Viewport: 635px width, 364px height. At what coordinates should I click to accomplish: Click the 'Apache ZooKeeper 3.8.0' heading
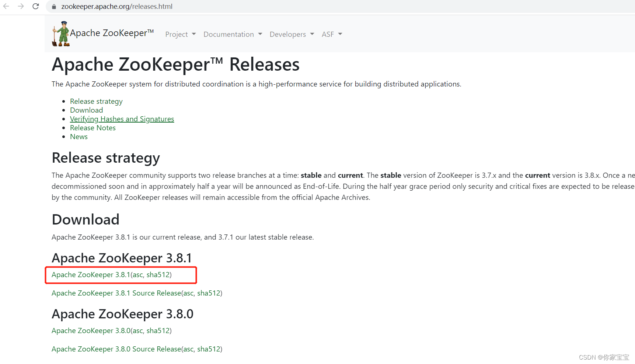click(x=122, y=314)
